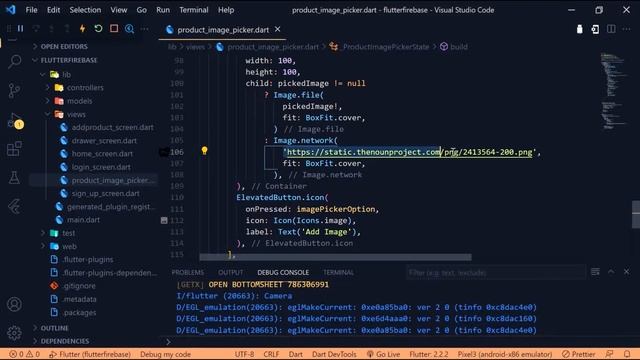Open Testing flask view
Screen dimensions: 640x360
coord(14,178)
